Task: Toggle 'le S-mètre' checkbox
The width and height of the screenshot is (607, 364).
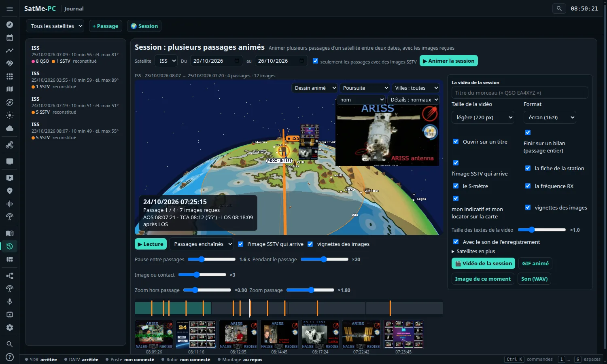Action: [456, 186]
